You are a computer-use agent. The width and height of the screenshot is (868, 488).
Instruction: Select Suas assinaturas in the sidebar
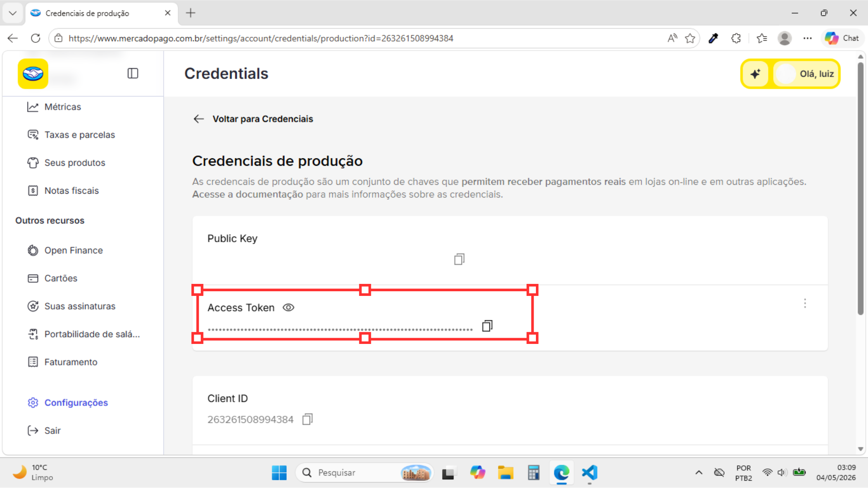point(71,306)
